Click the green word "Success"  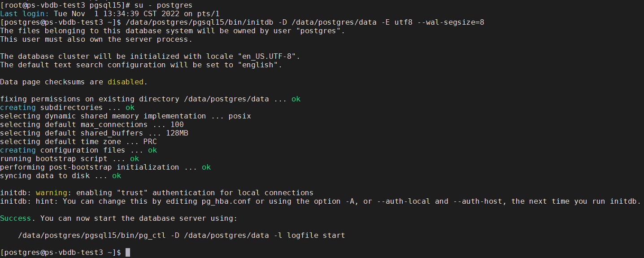15,219
